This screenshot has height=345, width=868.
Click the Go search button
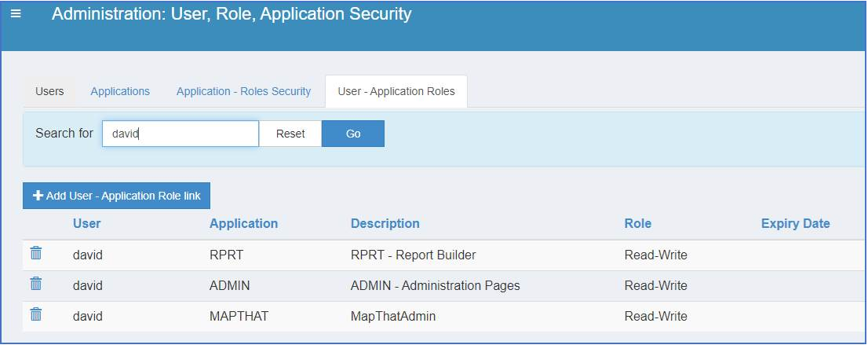353,134
